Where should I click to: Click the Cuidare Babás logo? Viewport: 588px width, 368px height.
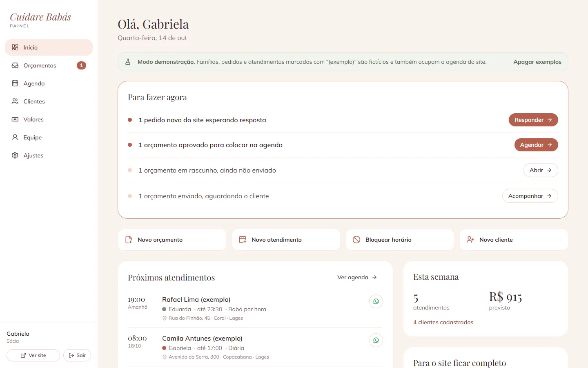pos(40,17)
